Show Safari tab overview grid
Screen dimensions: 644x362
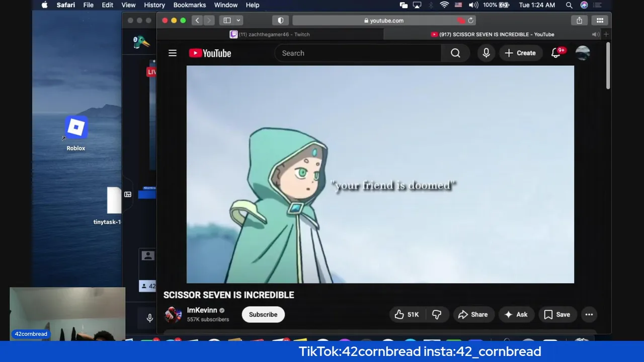point(600,20)
